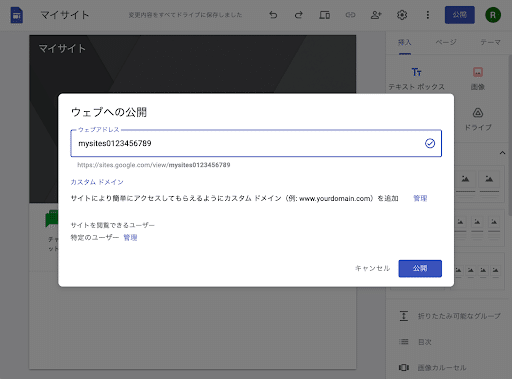512x379 pixels.
Task: Open the account avatar R
Action: (x=493, y=15)
